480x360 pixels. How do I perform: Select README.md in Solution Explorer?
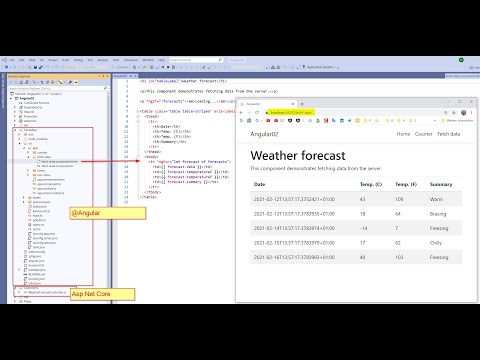point(37,274)
